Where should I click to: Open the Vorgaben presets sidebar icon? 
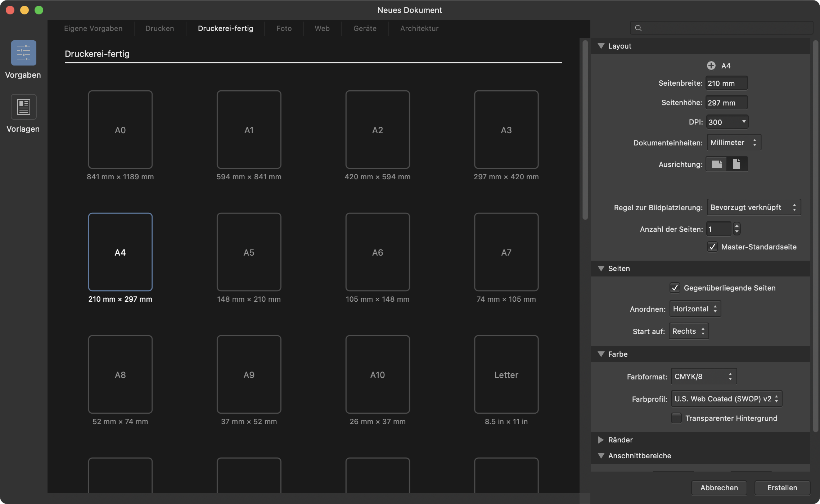23,53
